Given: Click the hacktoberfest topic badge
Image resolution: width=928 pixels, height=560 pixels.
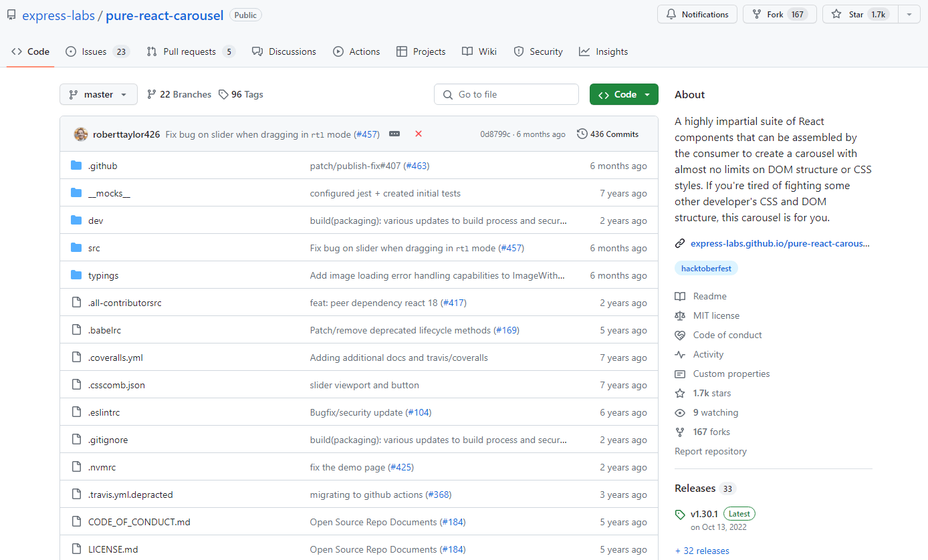Looking at the screenshot, I should click(x=706, y=268).
